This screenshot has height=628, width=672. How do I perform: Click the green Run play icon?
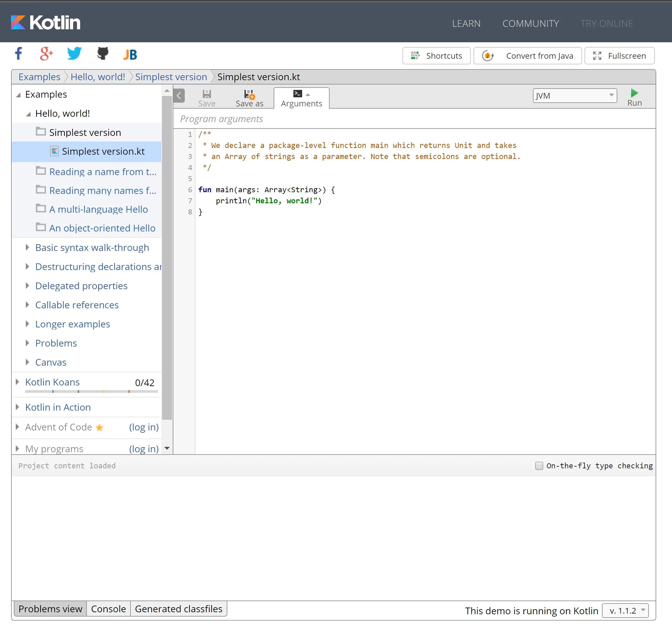[634, 93]
